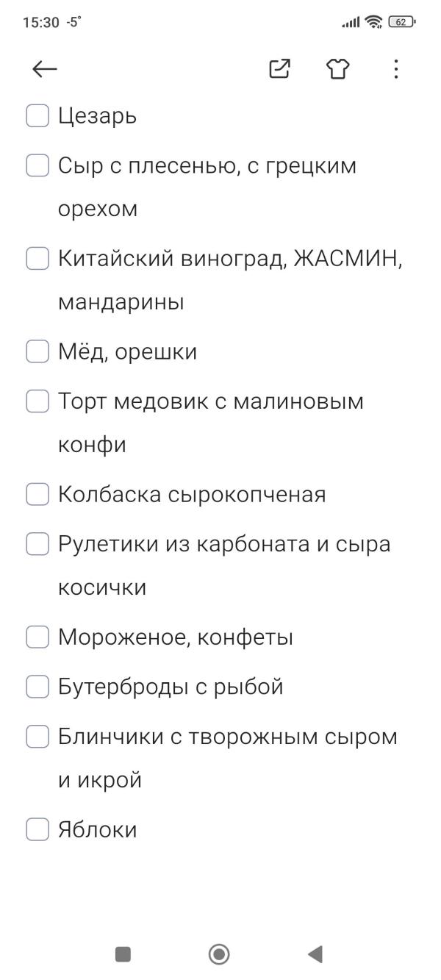Check off Мороженое, конфеты
This screenshot has width=441, height=980.
pyautogui.click(x=37, y=637)
